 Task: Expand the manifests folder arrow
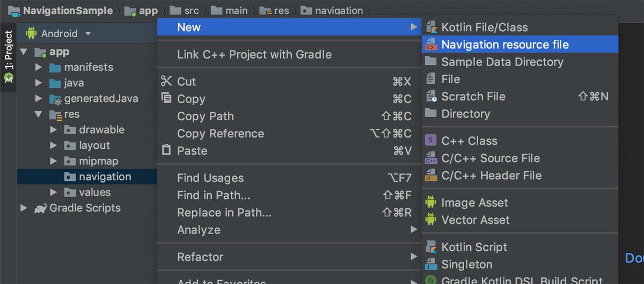(x=39, y=68)
